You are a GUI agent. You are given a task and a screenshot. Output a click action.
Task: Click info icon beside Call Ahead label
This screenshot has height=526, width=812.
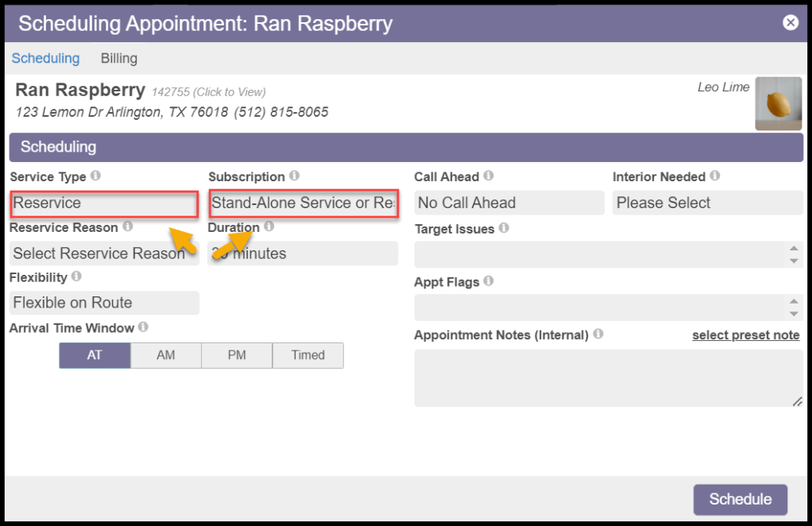coord(488,176)
